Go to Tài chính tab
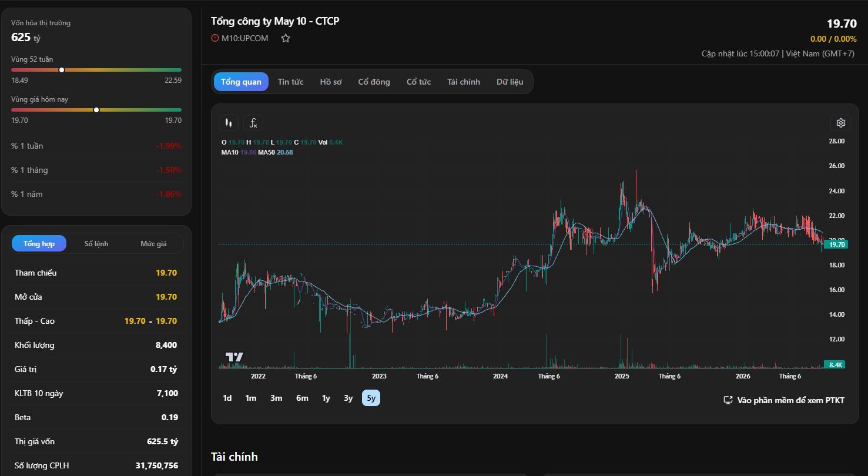868x476 pixels. pos(464,82)
